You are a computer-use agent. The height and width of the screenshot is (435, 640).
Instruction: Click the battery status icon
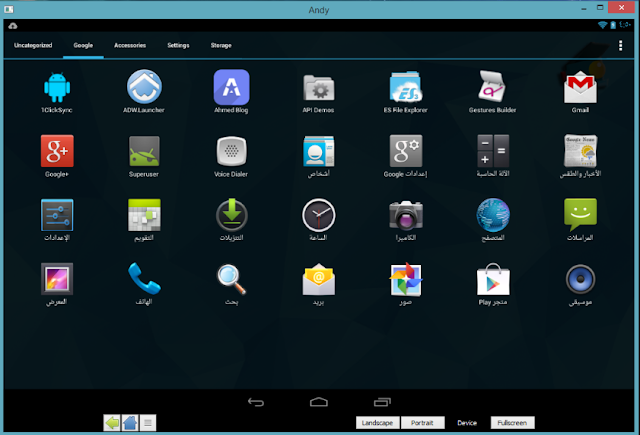pyautogui.click(x=613, y=25)
